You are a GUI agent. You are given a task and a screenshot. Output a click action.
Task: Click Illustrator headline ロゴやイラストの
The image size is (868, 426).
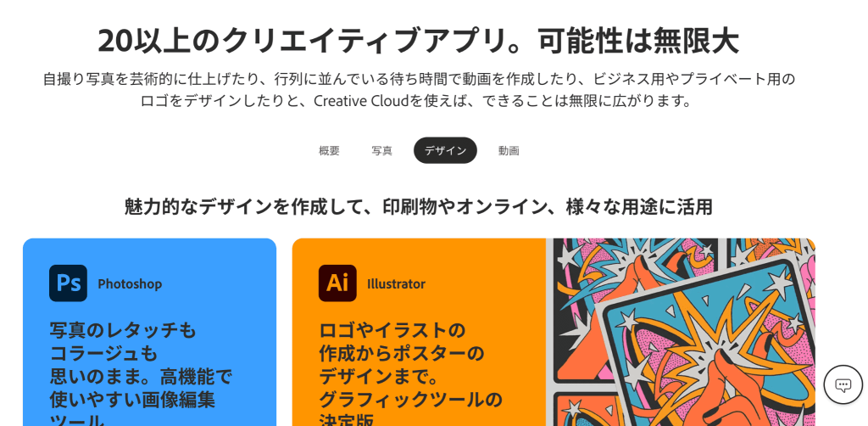(x=392, y=331)
